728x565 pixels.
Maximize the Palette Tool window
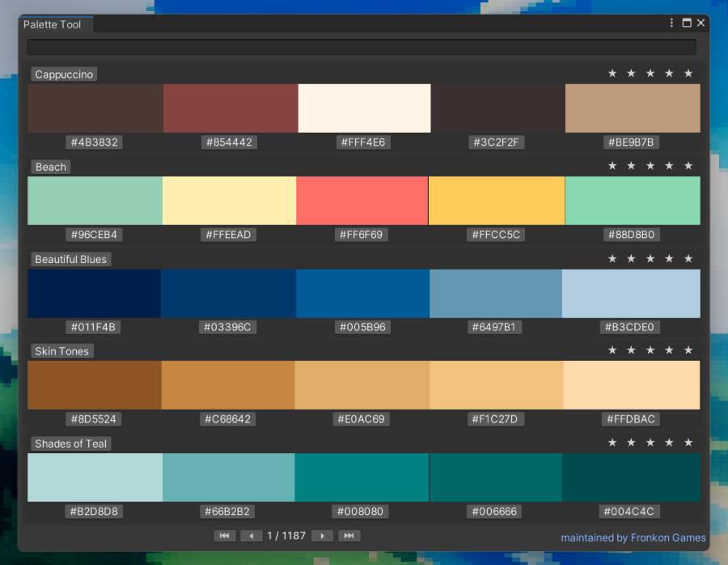pos(687,23)
